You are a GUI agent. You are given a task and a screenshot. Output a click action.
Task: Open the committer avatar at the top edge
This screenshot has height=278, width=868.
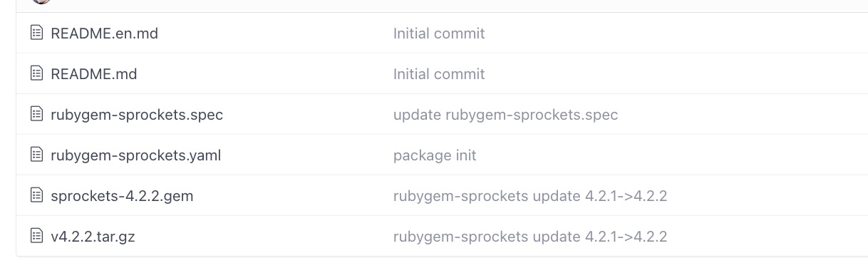tap(41, 1)
